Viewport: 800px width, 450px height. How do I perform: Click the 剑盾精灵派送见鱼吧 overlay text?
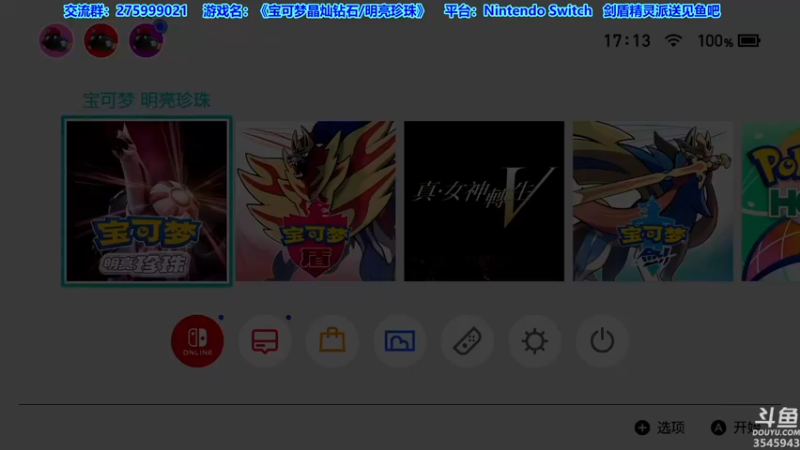pyautogui.click(x=661, y=11)
